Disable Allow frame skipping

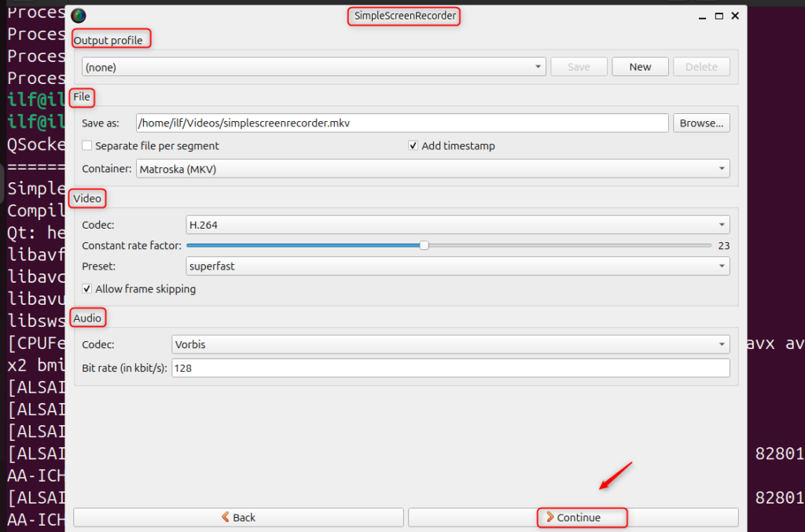86,288
